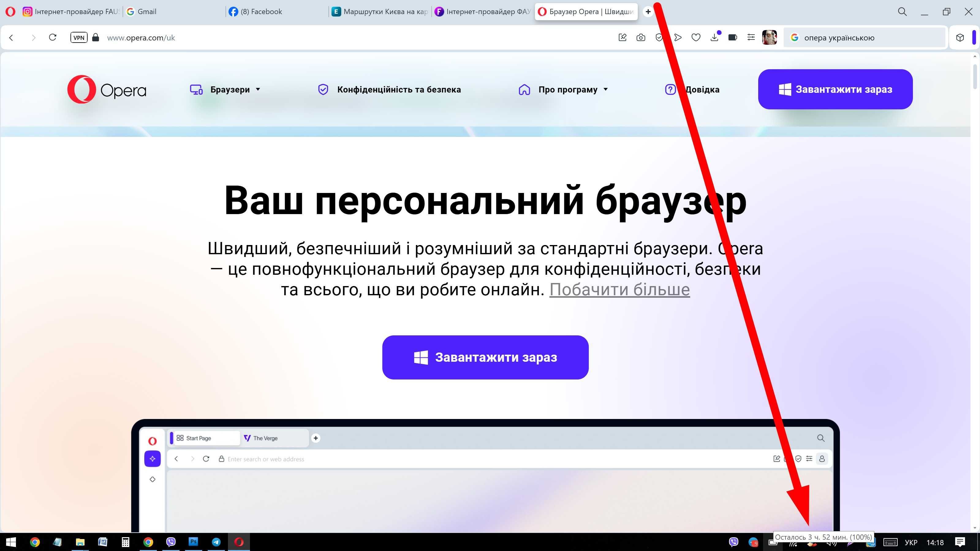Image resolution: width=980 pixels, height=551 pixels.
Task: Open the touch keyboard tray icon
Action: point(890,542)
